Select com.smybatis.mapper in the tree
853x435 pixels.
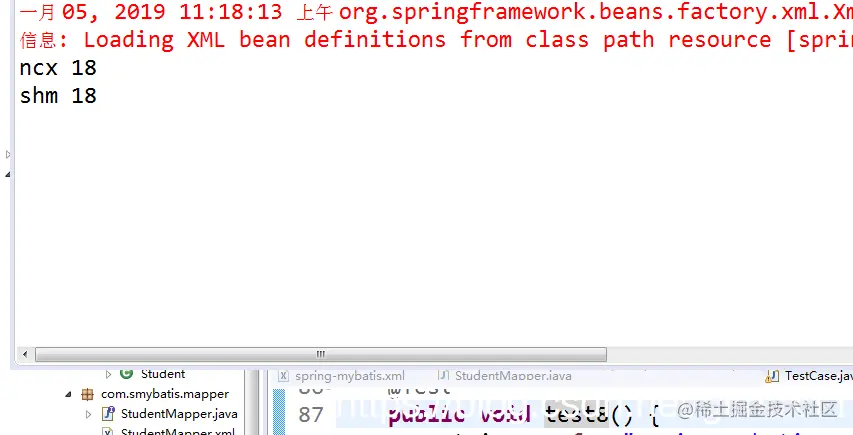point(165,394)
